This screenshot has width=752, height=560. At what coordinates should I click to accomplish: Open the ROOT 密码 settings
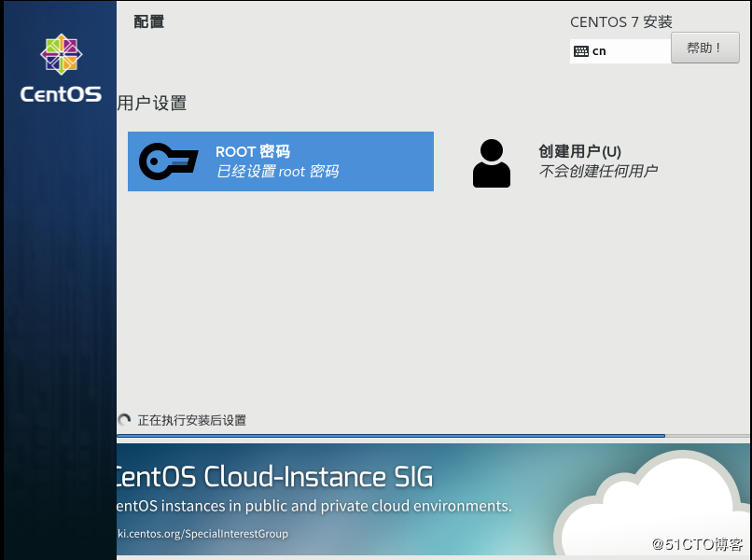click(x=281, y=161)
